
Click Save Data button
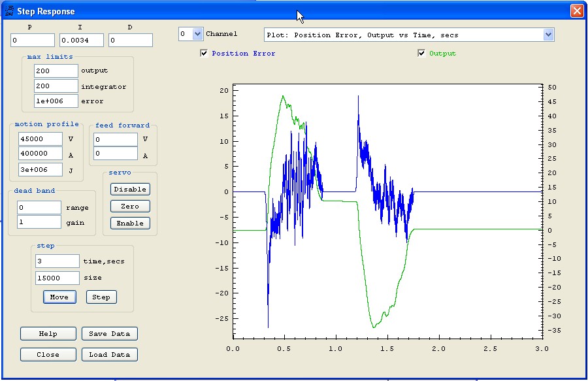coord(109,334)
